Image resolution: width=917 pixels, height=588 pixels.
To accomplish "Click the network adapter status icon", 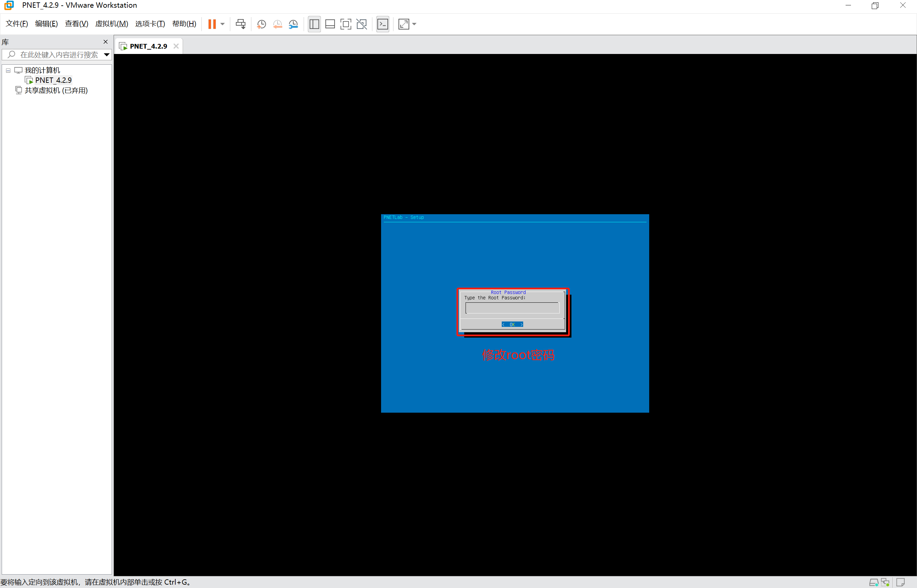I will click(885, 582).
